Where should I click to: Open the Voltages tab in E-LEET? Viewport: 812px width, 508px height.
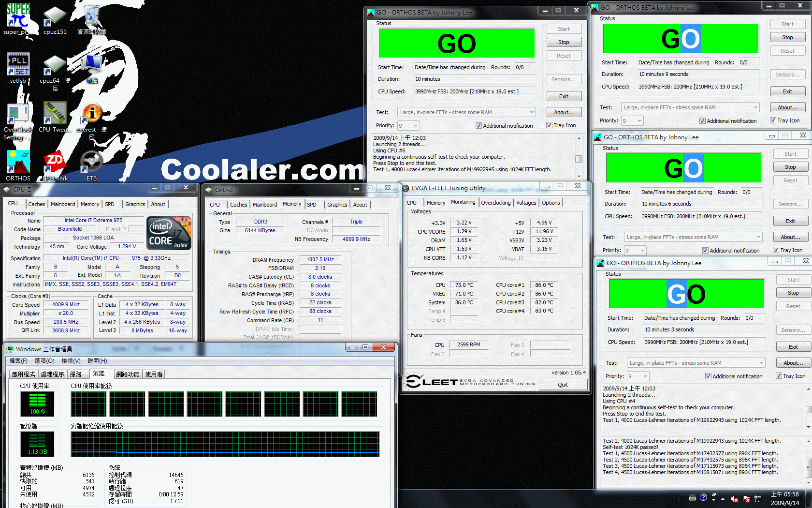click(526, 203)
